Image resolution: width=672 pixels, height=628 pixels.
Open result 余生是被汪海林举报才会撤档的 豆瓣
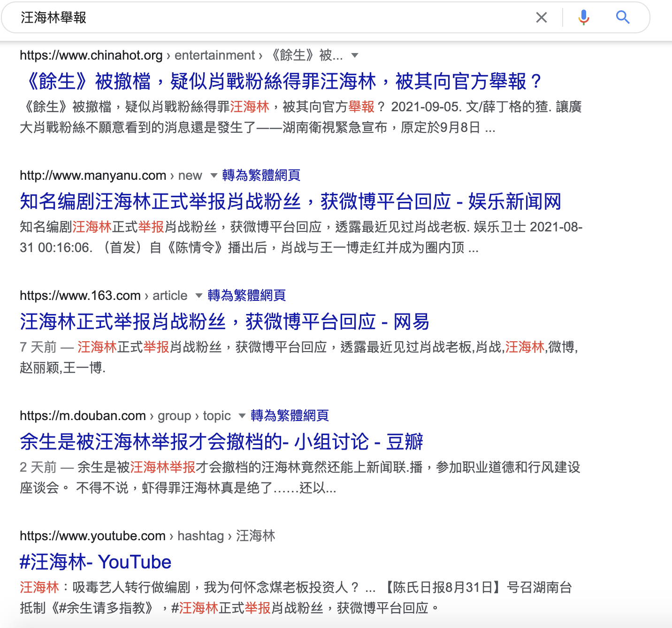(221, 442)
